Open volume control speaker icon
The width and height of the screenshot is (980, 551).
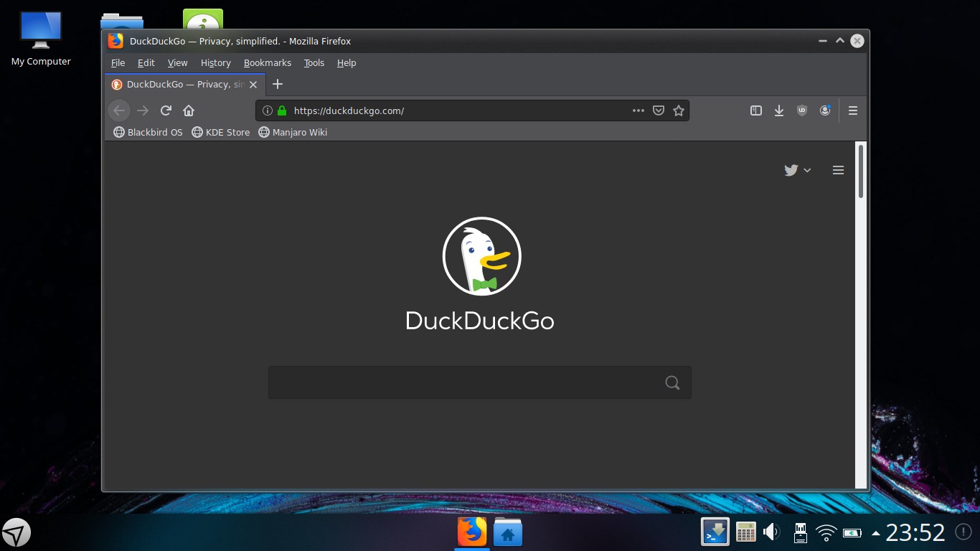(772, 532)
